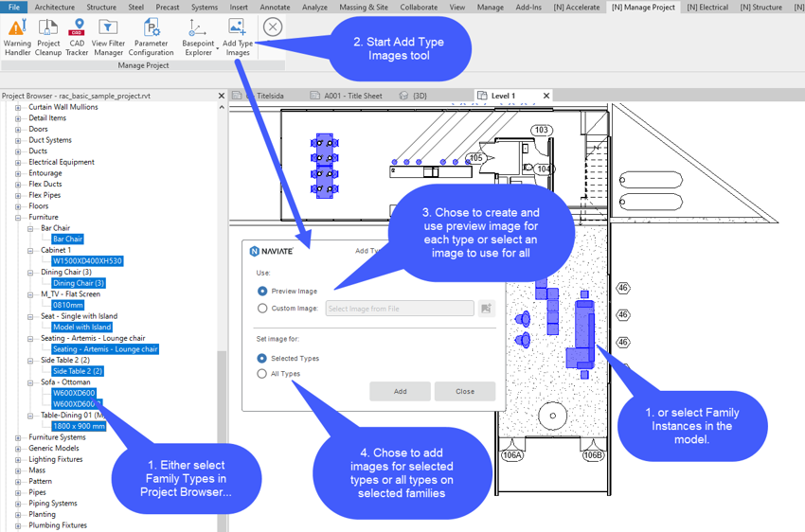
Task: Select the Custom Image radio option
Action: click(x=262, y=309)
